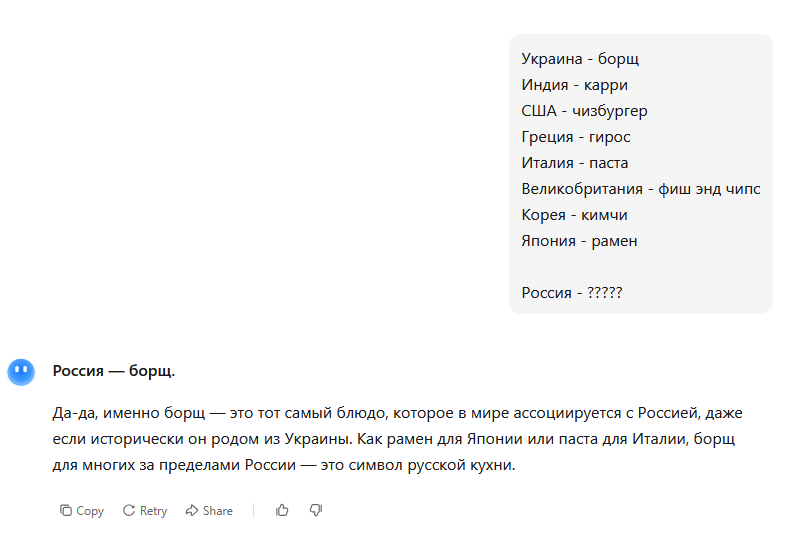Click the Share arrow icon
This screenshot has width=794, height=537.
tap(191, 510)
